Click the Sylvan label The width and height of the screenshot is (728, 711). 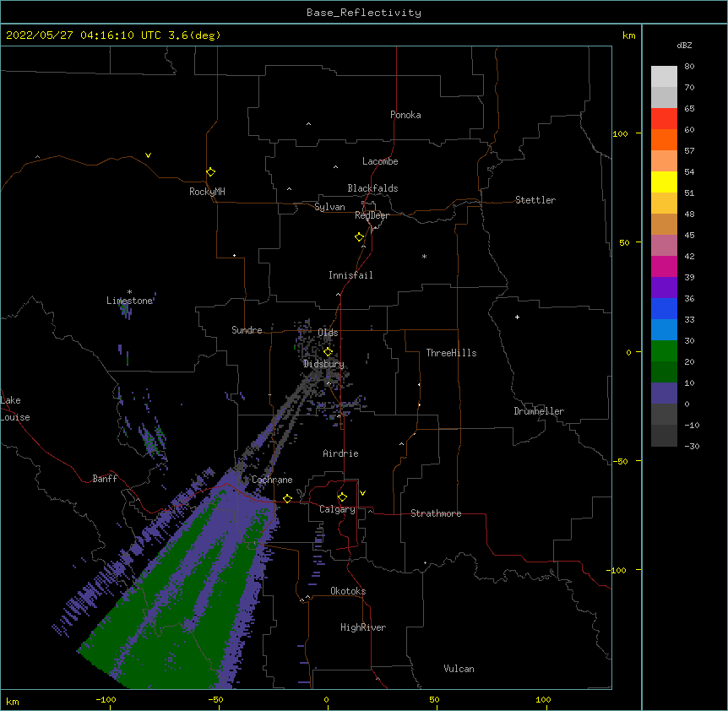329,207
